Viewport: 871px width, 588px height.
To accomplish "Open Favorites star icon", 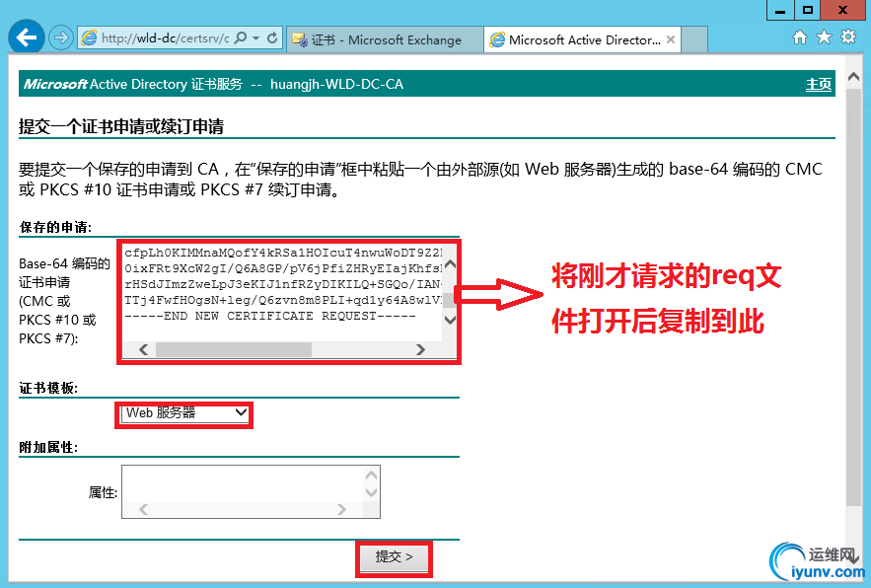I will (824, 37).
